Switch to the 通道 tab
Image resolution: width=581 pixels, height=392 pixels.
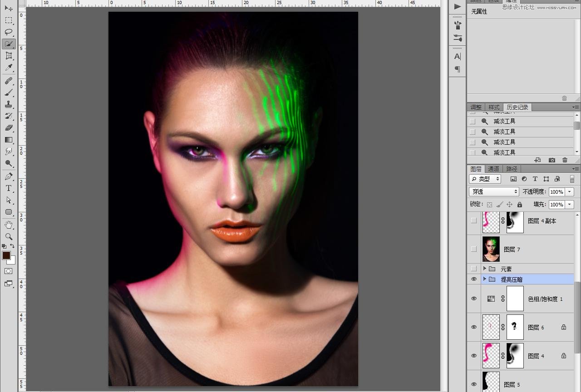click(493, 169)
